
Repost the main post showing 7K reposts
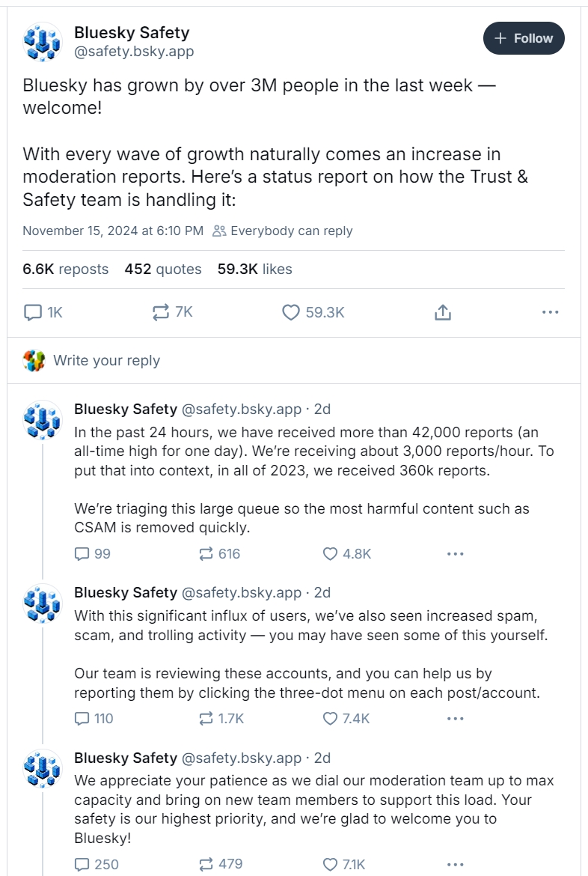[x=173, y=311]
